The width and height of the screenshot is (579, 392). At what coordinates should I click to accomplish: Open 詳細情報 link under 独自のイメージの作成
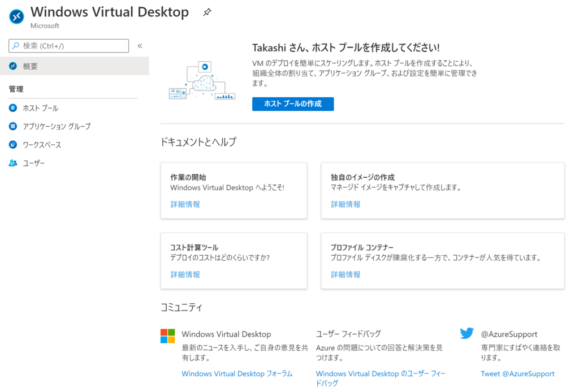[x=345, y=204]
